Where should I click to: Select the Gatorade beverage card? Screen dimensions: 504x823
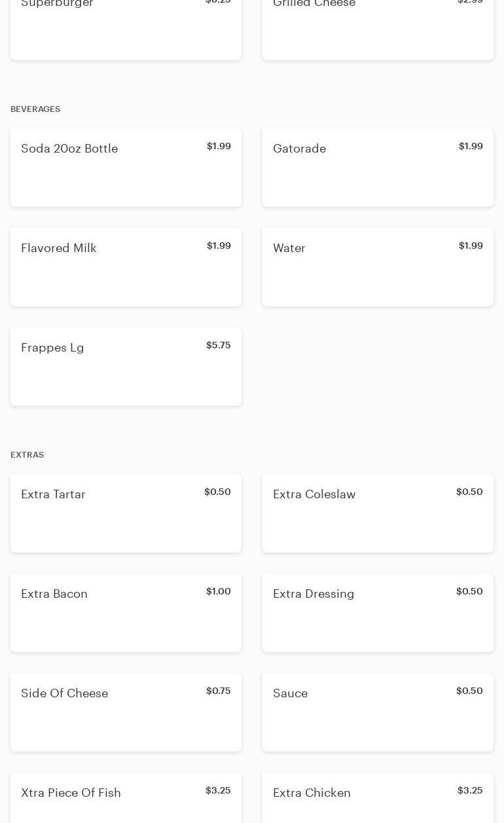378,168
